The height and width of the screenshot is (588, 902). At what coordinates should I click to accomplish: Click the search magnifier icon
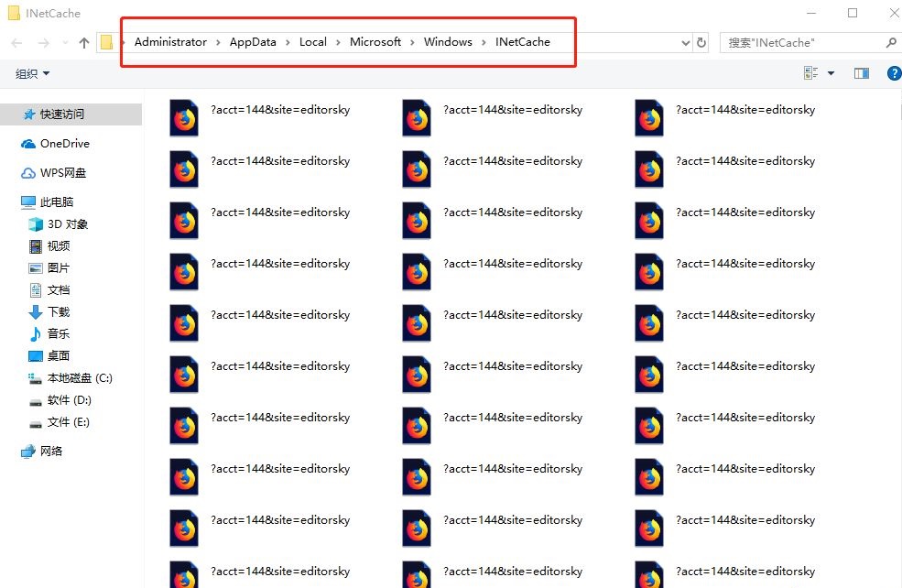891,42
